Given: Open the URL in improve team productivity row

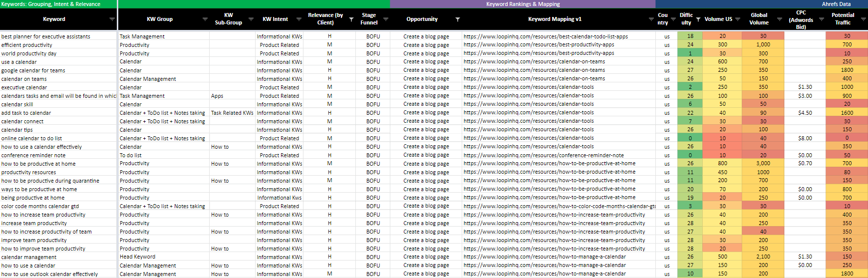Looking at the screenshot, I should pyautogui.click(x=554, y=240).
